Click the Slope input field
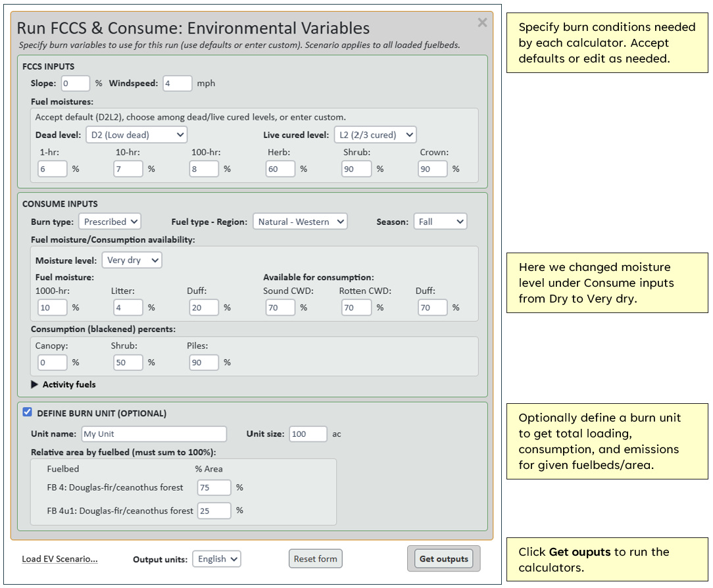Screen dimensions: 713x588 [x=76, y=84]
